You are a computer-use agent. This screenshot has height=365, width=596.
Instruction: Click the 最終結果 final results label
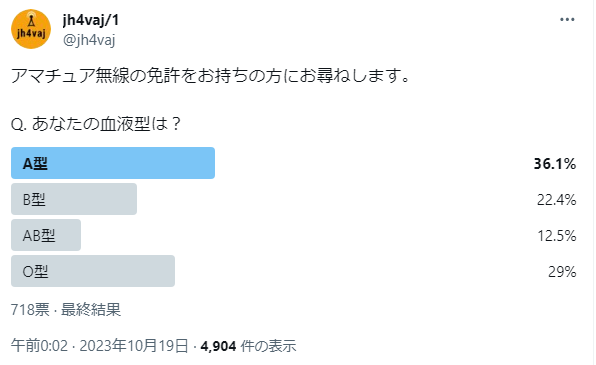pyautogui.click(x=91, y=310)
